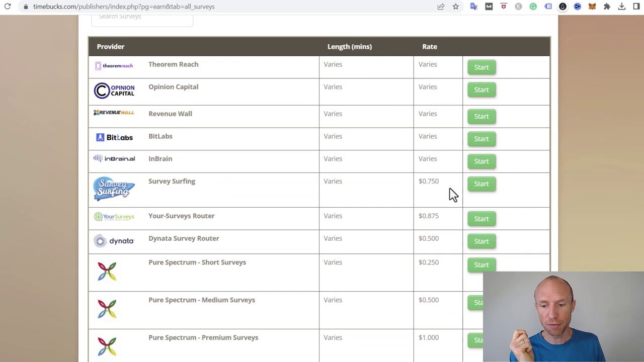Screen dimensions: 644x362
Task: Click the Revenue Wall logo
Action: coord(114,113)
